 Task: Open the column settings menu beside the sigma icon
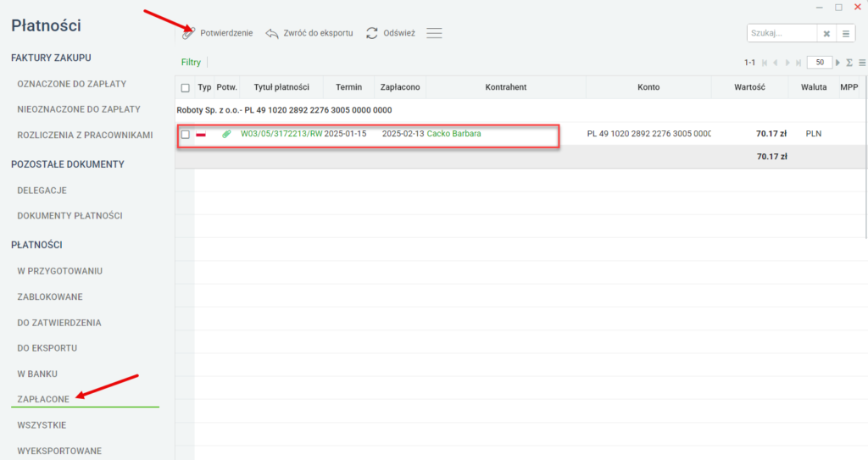pyautogui.click(x=862, y=63)
